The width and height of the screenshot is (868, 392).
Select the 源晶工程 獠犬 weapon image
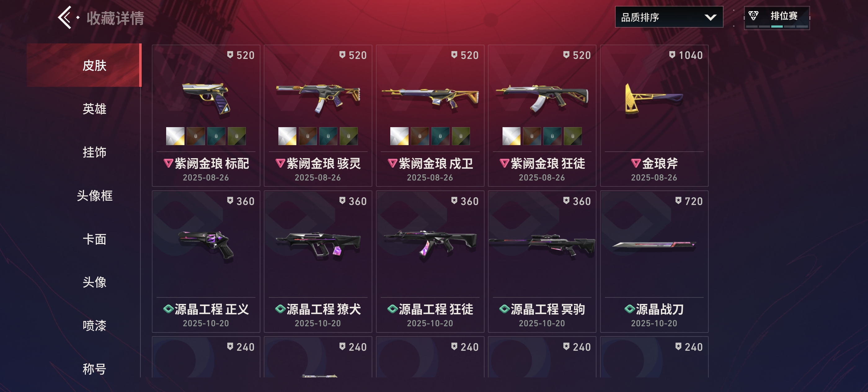[x=318, y=244]
